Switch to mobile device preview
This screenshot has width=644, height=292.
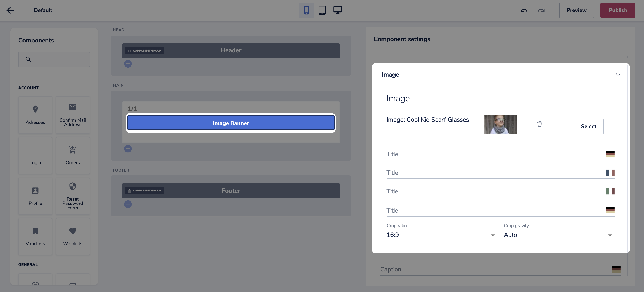click(306, 10)
